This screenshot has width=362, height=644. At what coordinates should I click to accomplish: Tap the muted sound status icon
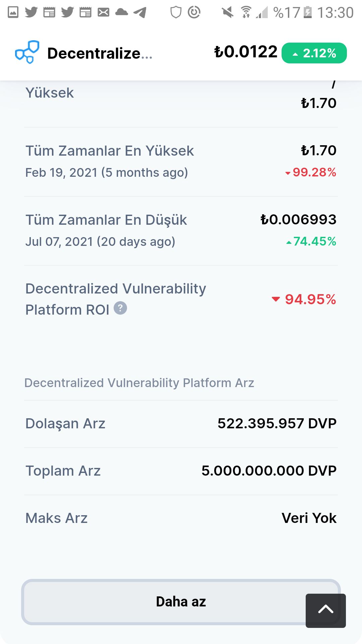pos(228,12)
